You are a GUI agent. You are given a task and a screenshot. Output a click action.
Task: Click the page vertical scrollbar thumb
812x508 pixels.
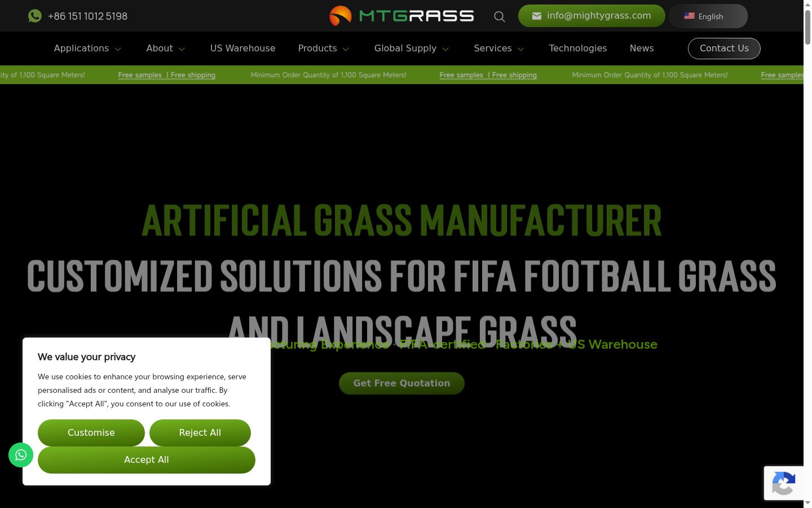[807, 26]
